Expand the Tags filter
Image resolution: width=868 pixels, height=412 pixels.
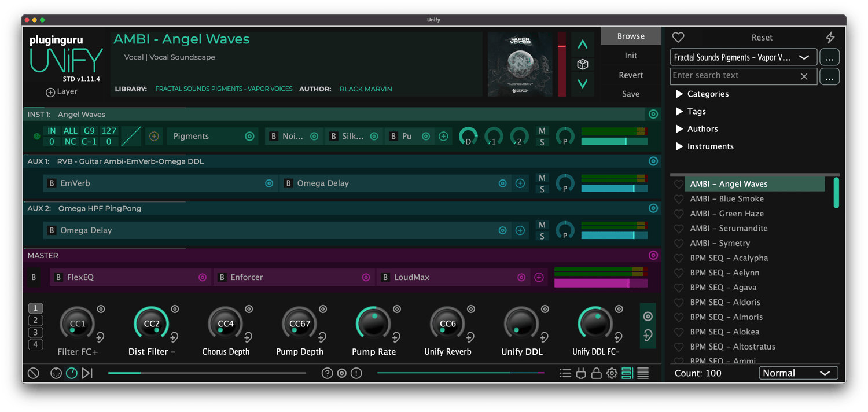coord(679,111)
